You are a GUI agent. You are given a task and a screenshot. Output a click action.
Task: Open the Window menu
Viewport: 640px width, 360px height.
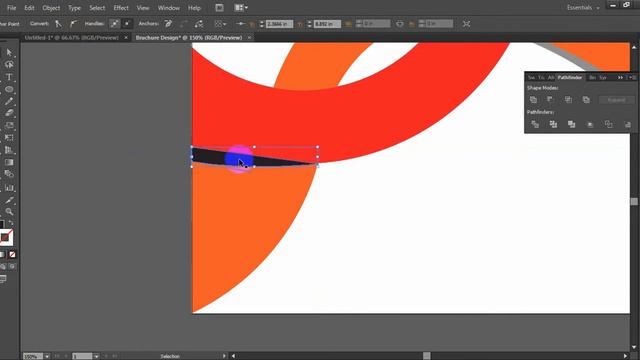point(169,8)
